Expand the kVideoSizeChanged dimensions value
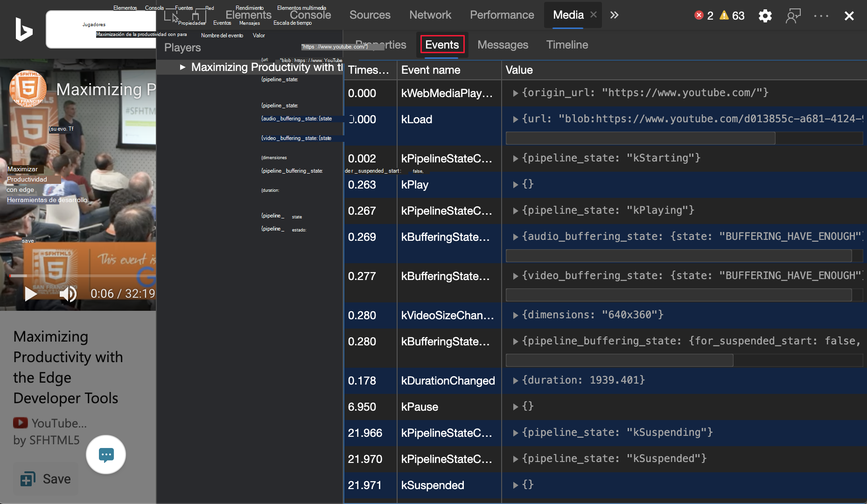867x504 pixels. [516, 315]
